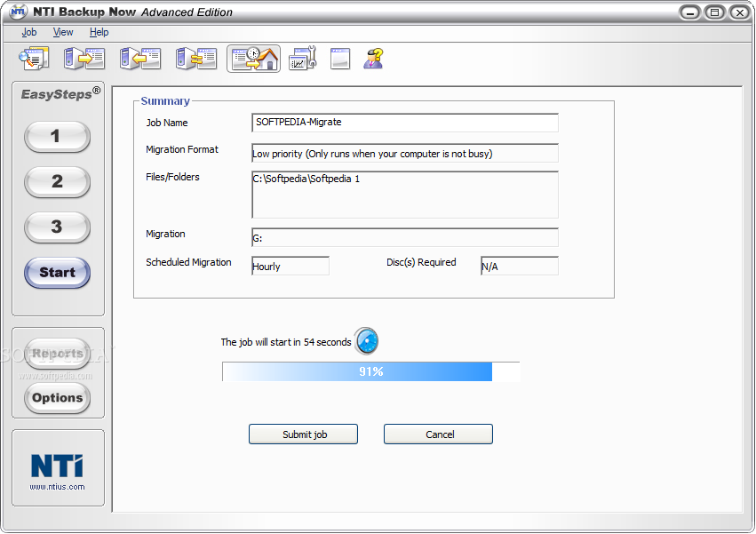Go to EasySteps step 3
This screenshot has width=756, height=534.
click(57, 227)
